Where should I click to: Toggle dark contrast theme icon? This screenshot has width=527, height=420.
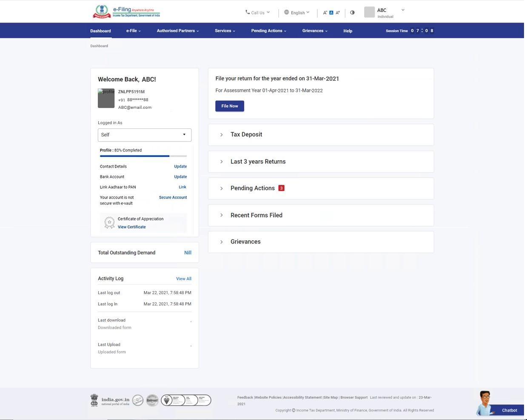tap(352, 12)
